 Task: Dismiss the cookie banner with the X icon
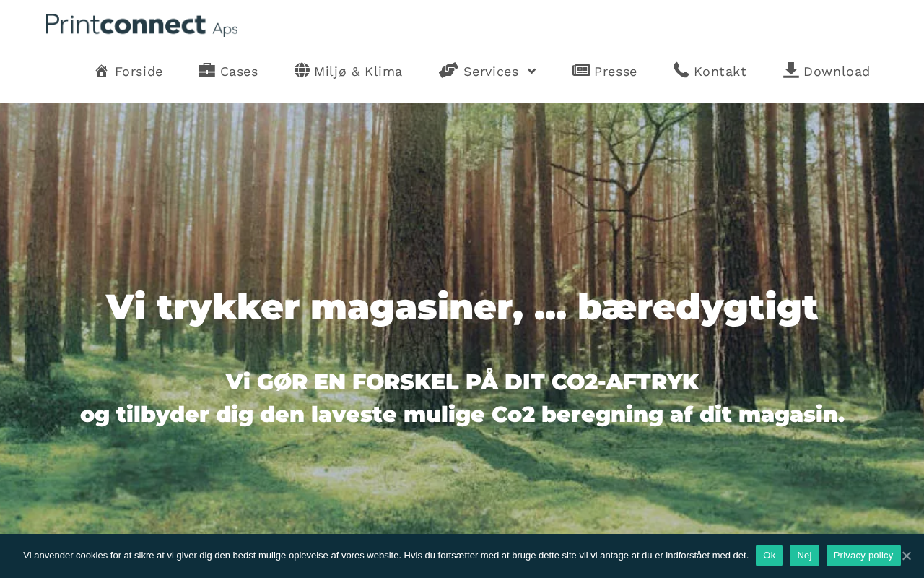tap(907, 556)
